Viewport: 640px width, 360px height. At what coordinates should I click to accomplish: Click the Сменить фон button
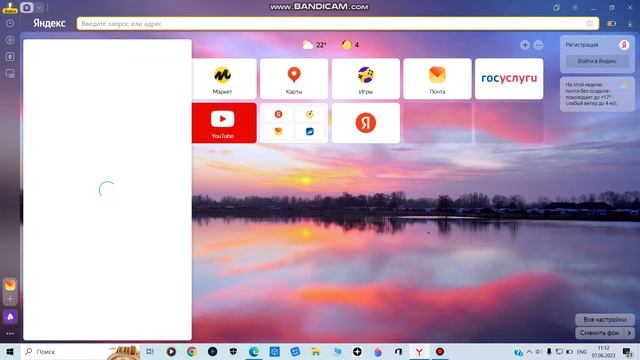click(x=599, y=333)
